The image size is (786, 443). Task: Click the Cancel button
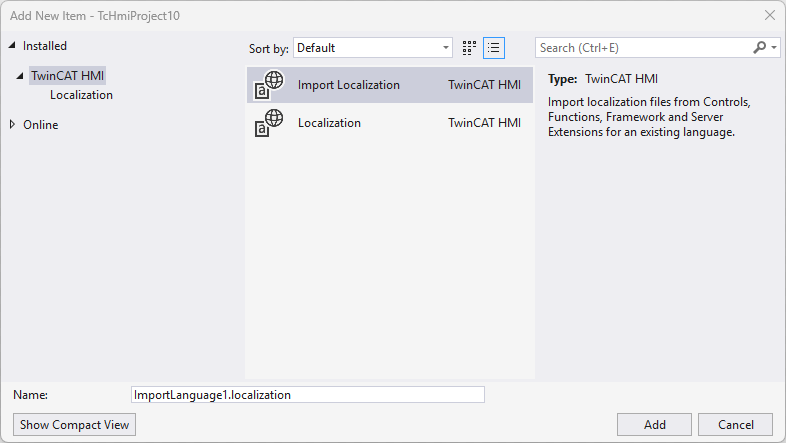coord(735,424)
